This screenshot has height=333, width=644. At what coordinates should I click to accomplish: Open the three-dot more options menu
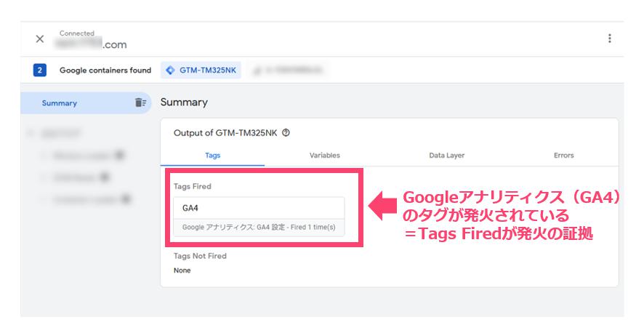pos(610,39)
